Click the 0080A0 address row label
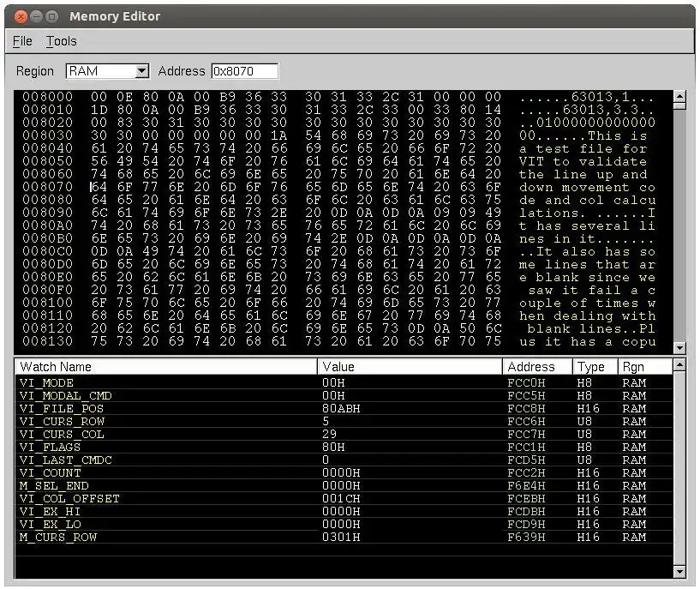 point(47,225)
